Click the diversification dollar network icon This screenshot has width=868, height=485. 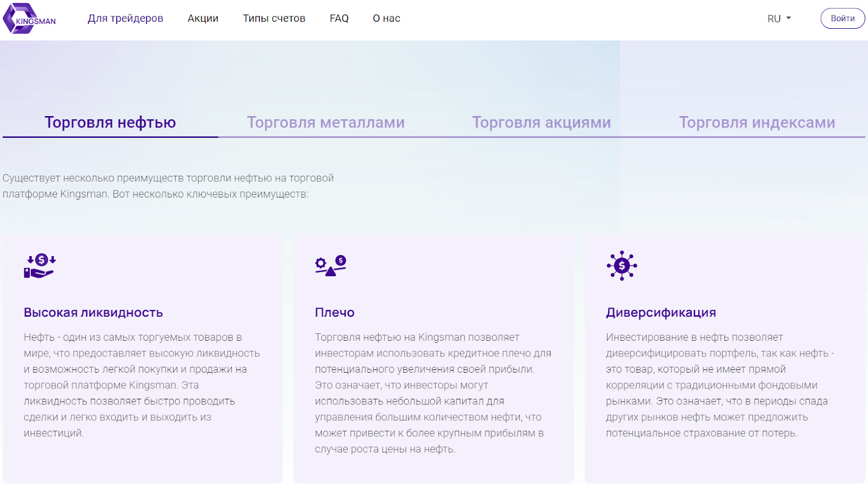click(622, 266)
